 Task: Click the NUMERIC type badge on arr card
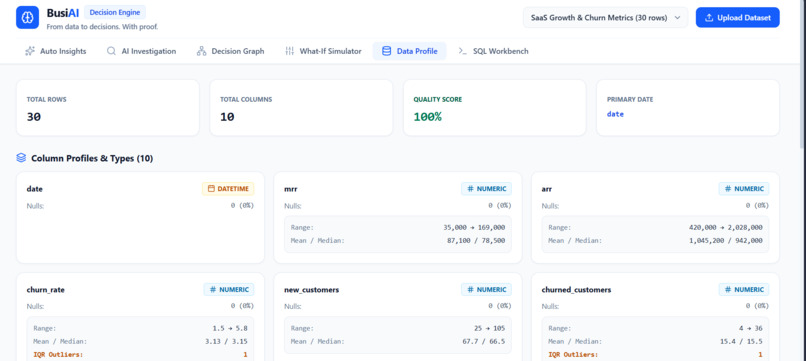(744, 189)
